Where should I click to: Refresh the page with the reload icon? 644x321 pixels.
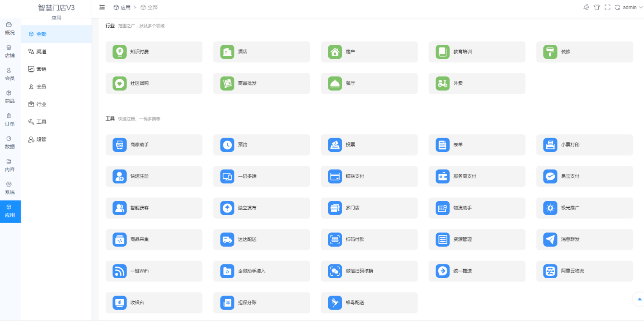[x=618, y=7]
